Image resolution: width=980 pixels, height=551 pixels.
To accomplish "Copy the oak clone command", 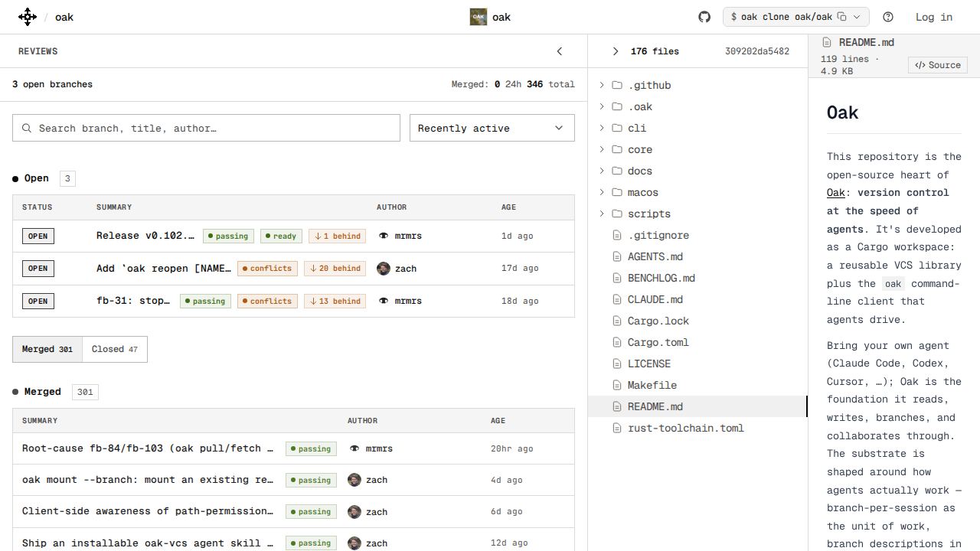I will click(841, 17).
